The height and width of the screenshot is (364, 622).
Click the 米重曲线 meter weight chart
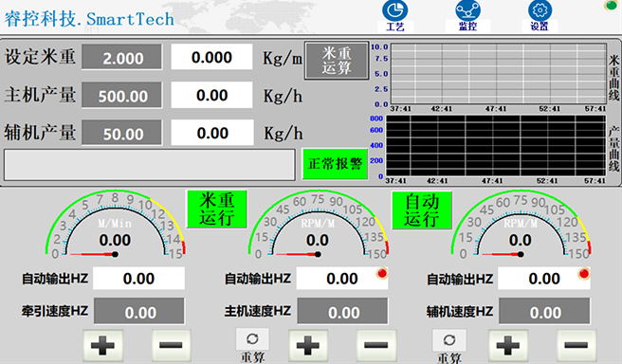coord(499,74)
